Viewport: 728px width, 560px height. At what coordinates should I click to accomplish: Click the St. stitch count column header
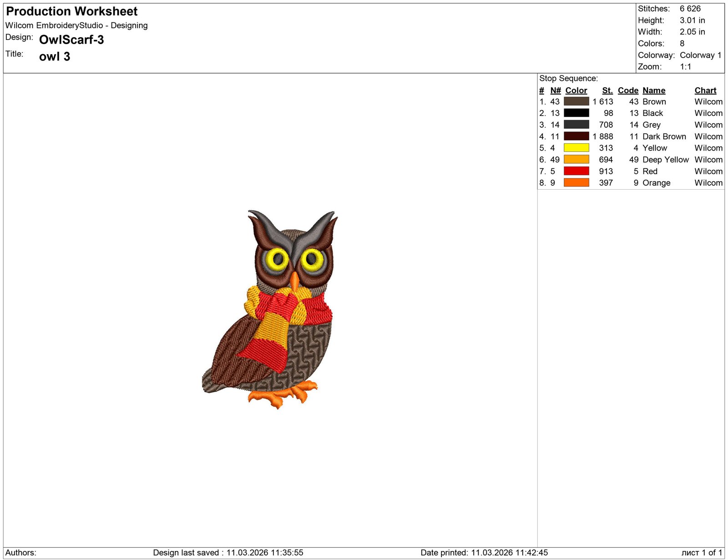click(607, 91)
